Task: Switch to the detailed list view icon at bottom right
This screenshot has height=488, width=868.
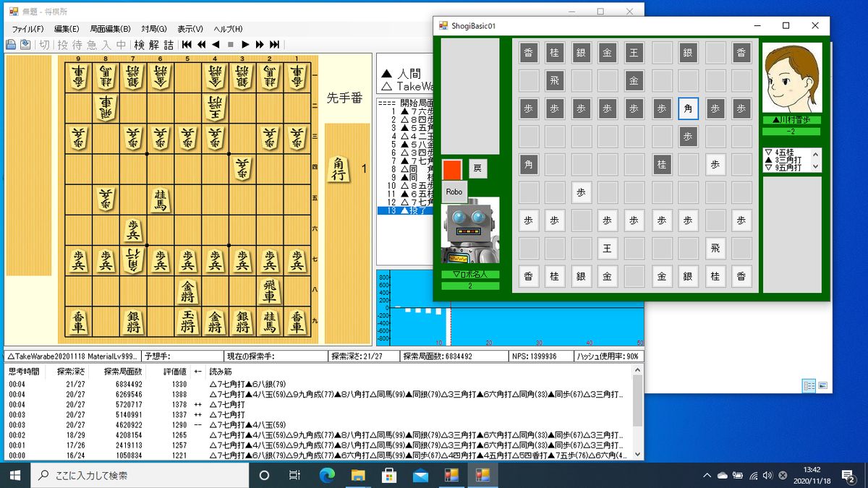Action: tap(809, 386)
